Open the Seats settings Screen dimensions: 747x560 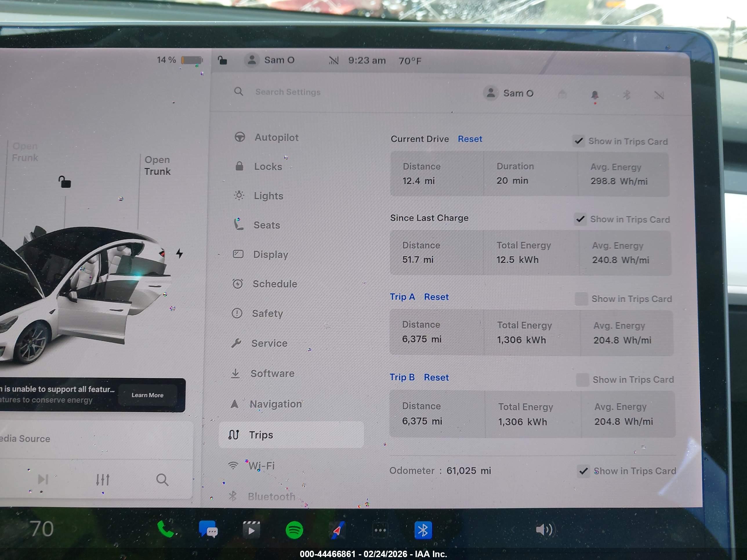257,225
